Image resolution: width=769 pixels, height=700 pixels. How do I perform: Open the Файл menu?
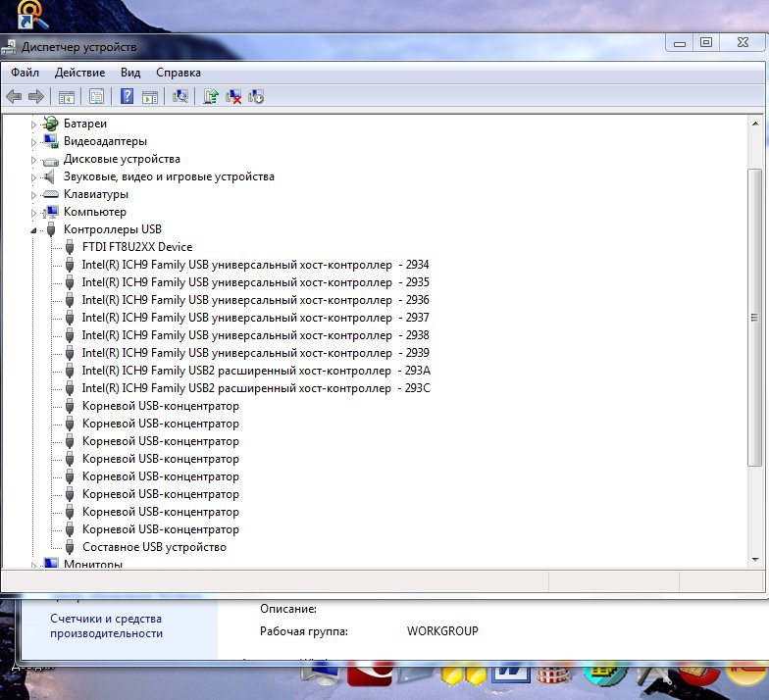click(x=26, y=73)
